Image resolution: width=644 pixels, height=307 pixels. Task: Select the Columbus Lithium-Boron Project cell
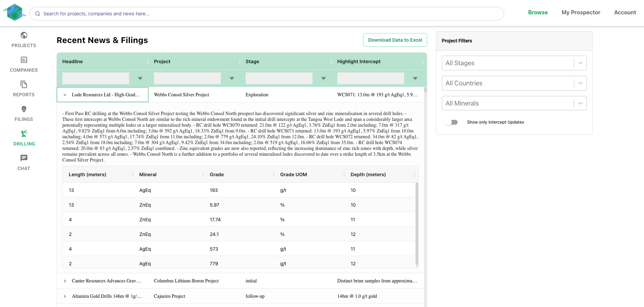tap(194, 281)
